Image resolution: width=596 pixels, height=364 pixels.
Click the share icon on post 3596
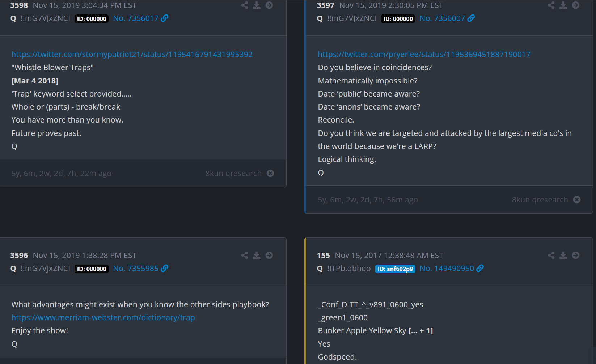click(x=245, y=255)
